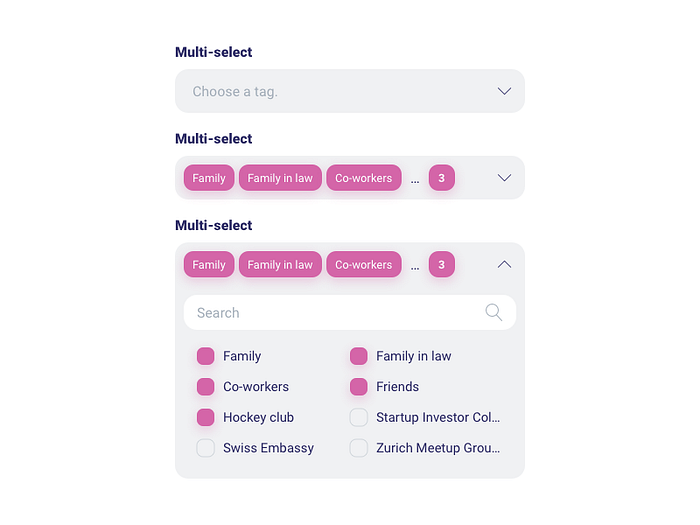
Task: Check the Startup Investor Col... option
Action: tap(358, 417)
